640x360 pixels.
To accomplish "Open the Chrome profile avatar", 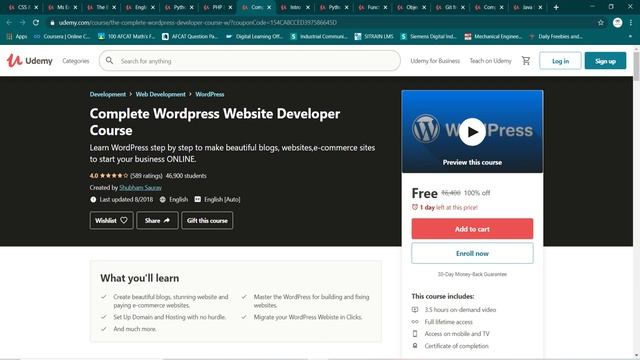I will (x=618, y=22).
